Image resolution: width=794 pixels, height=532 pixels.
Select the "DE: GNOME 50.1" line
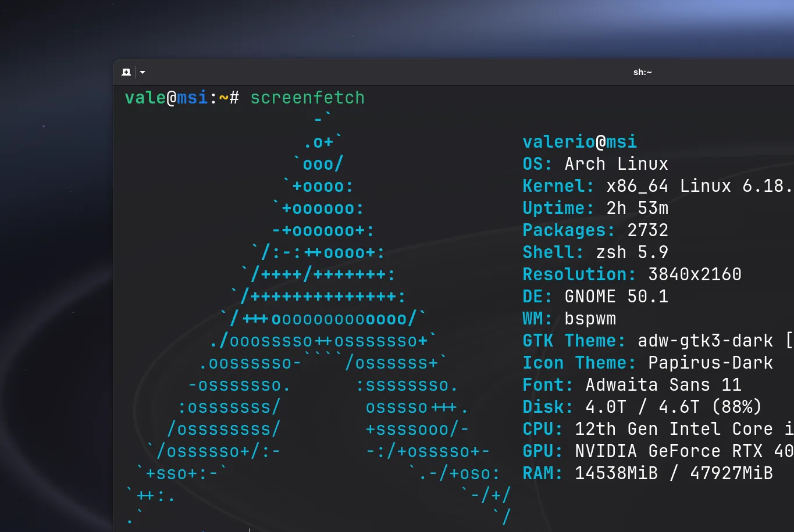(x=596, y=297)
